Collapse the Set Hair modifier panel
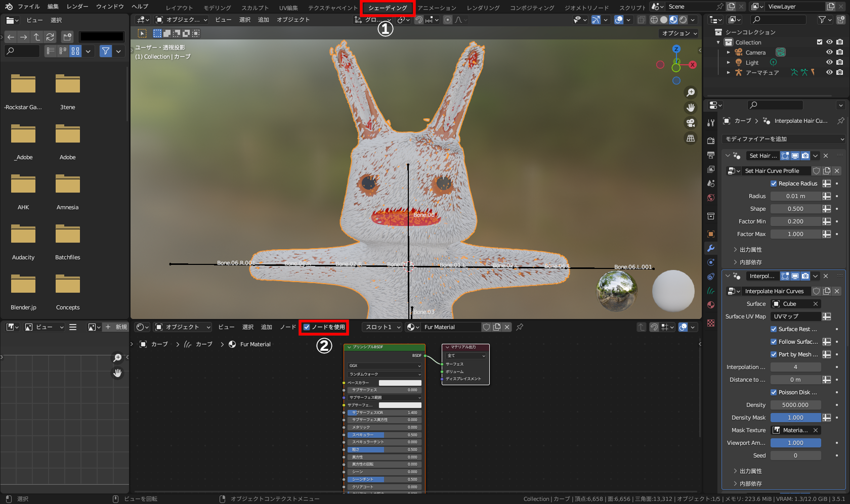 728,156
